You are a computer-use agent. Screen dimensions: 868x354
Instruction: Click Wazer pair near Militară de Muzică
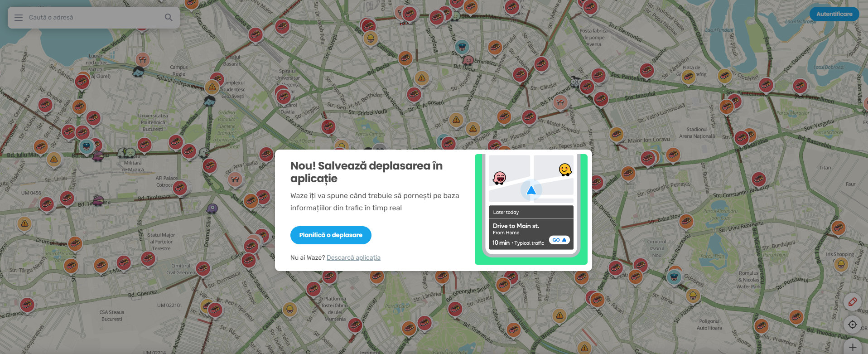click(126, 153)
